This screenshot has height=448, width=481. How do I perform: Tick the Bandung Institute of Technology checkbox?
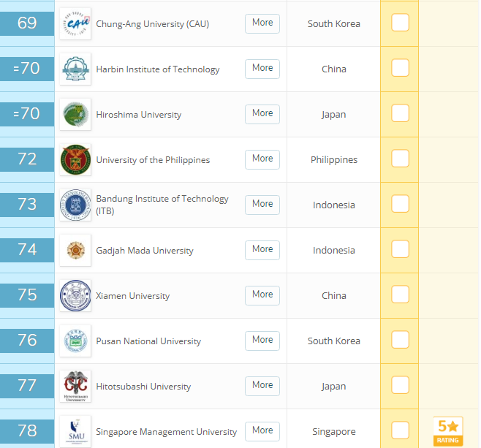[x=400, y=204]
